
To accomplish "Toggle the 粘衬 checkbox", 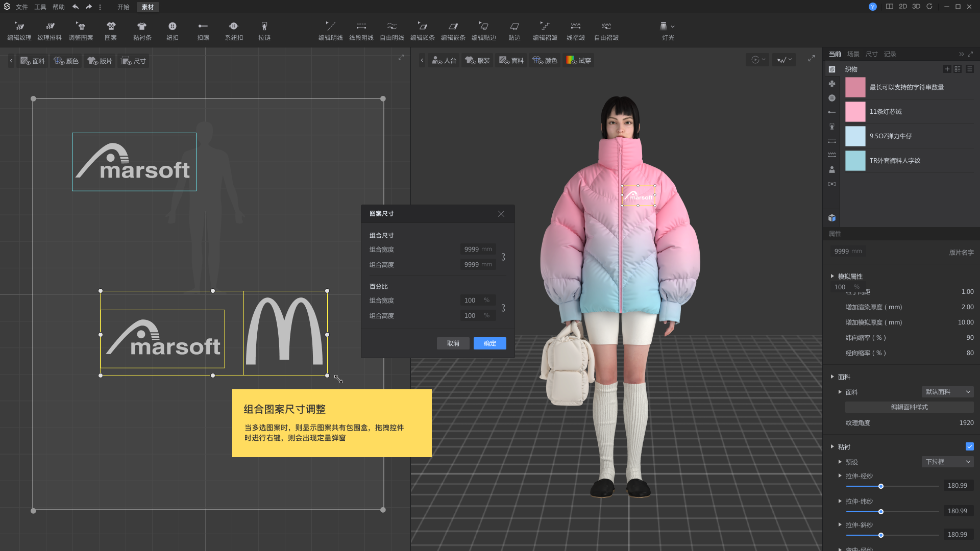I will pyautogui.click(x=969, y=446).
